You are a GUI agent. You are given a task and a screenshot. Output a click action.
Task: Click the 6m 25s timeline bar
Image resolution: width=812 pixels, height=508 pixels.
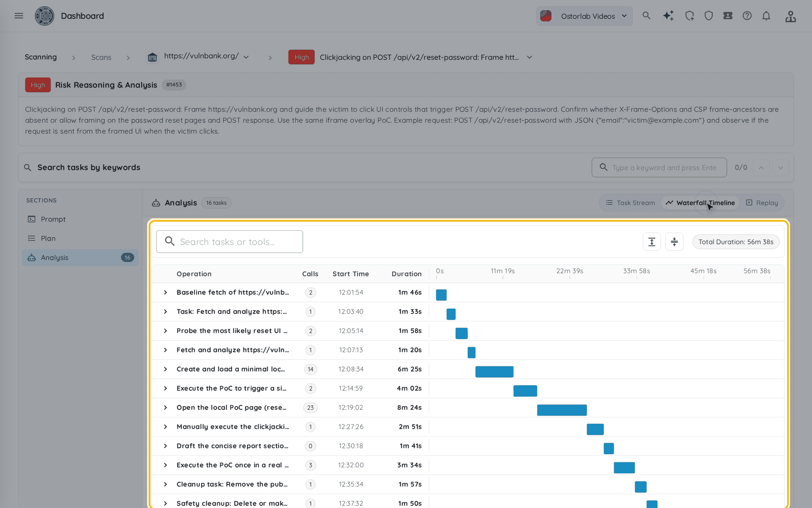(x=494, y=372)
